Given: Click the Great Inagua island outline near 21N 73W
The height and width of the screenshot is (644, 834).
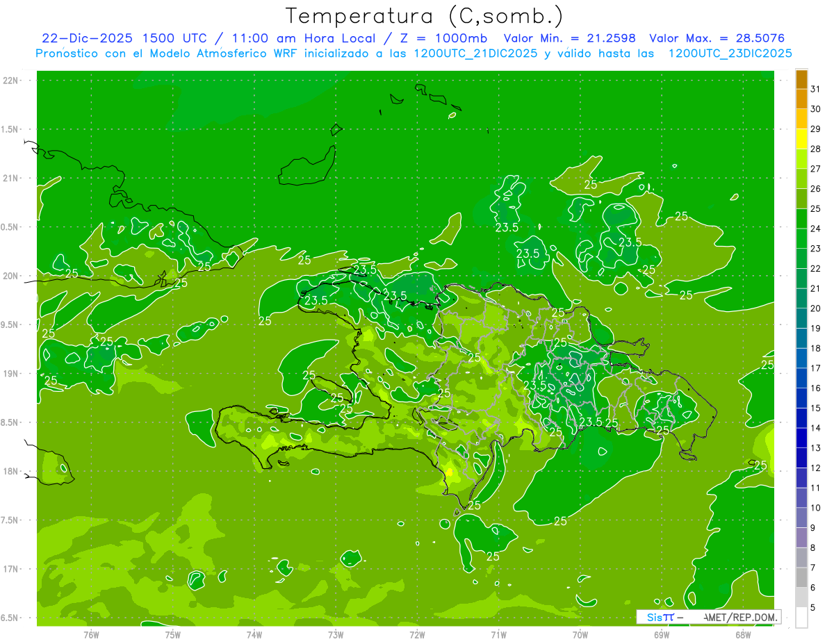Looking at the screenshot, I should [x=307, y=167].
